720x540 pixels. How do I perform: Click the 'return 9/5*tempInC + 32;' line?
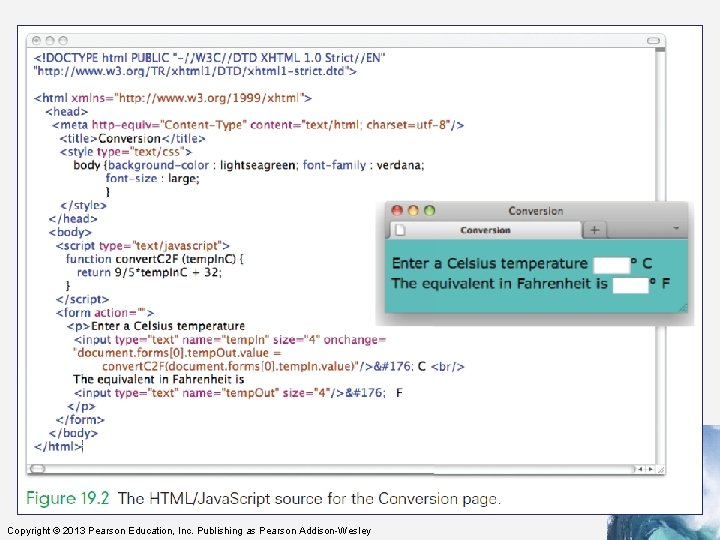[x=149, y=272]
